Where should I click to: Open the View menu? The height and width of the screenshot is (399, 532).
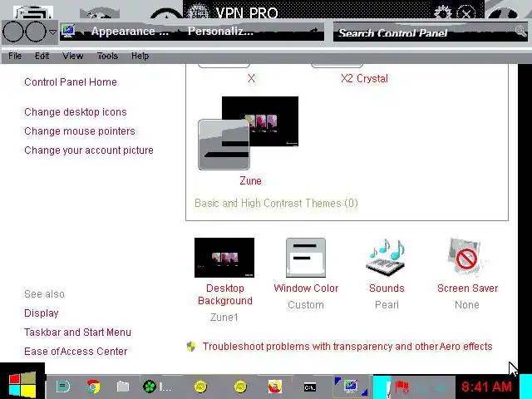[x=72, y=56]
